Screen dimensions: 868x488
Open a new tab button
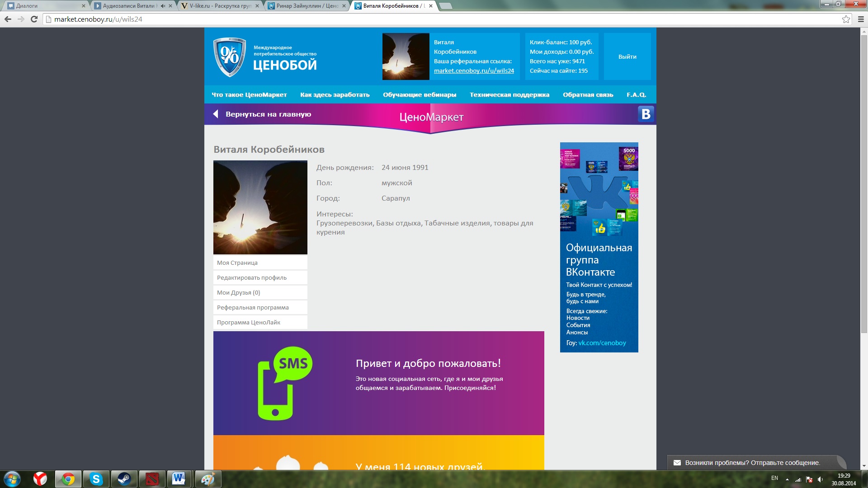point(446,6)
